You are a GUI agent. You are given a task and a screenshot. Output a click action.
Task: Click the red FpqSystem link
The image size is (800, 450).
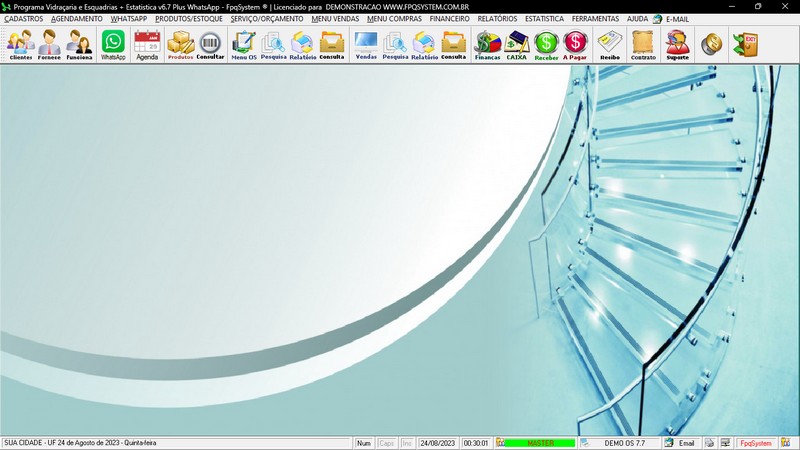point(756,443)
